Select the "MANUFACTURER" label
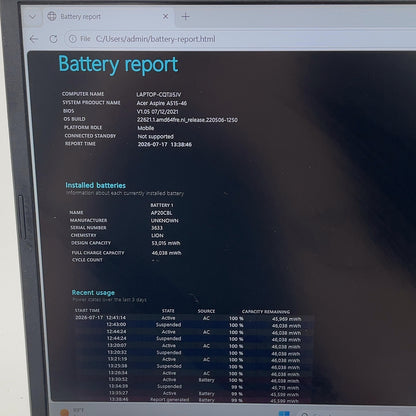The height and width of the screenshot is (416, 416). click(x=88, y=220)
